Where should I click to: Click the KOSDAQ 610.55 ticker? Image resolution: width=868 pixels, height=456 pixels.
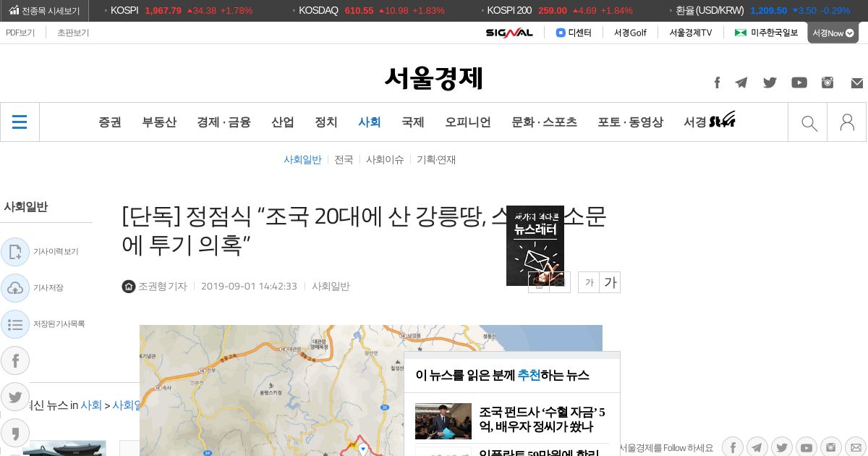[372, 11]
